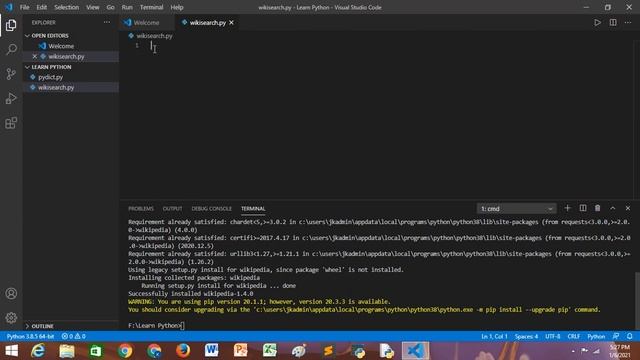Open the Go menu
This screenshot has height=360, width=640.
pyautogui.click(x=111, y=7)
